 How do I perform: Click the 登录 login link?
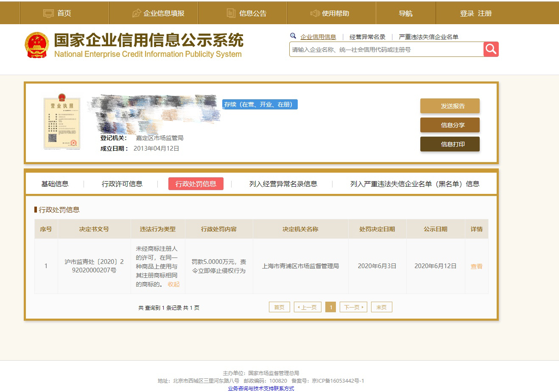pos(467,13)
